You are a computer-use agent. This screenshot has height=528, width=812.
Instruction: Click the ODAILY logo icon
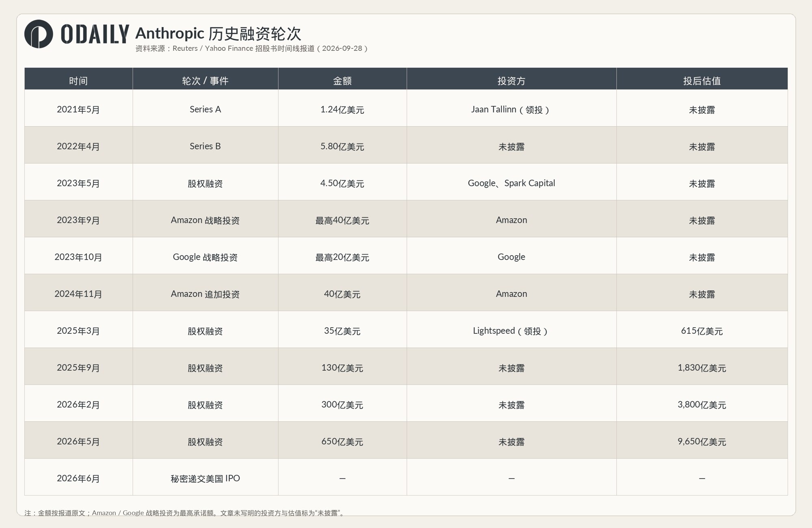point(39,34)
